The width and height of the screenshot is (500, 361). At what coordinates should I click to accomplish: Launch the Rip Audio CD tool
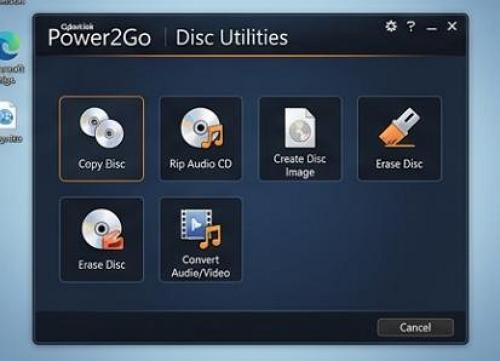click(201, 139)
